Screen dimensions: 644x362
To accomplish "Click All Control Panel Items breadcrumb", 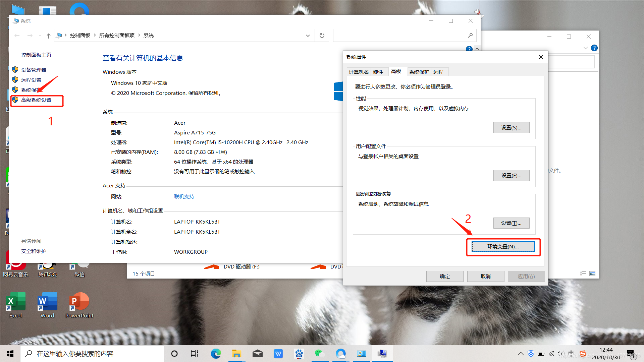I will [117, 35].
